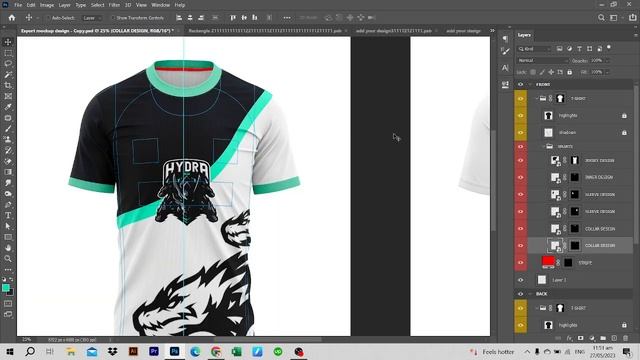Open the Fill slider dropdown arrow

(607, 72)
